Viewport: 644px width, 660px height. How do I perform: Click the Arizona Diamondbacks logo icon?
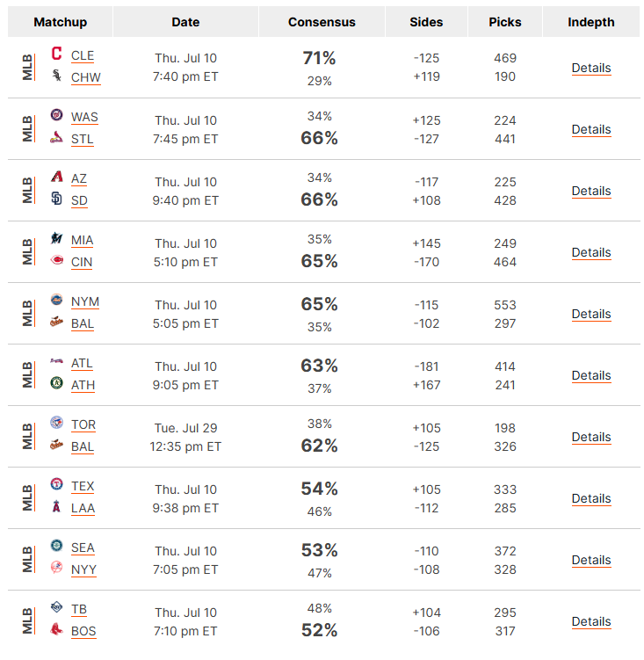pos(56,177)
